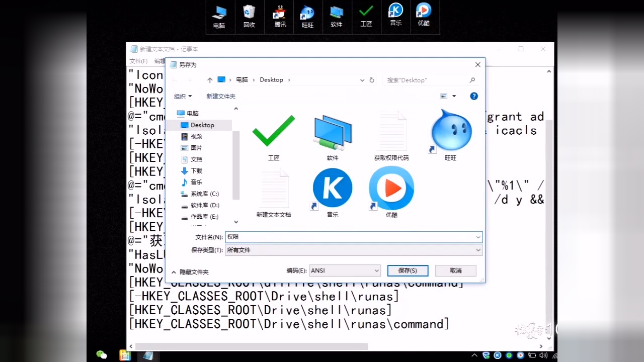Change the view layout icon

[444, 96]
